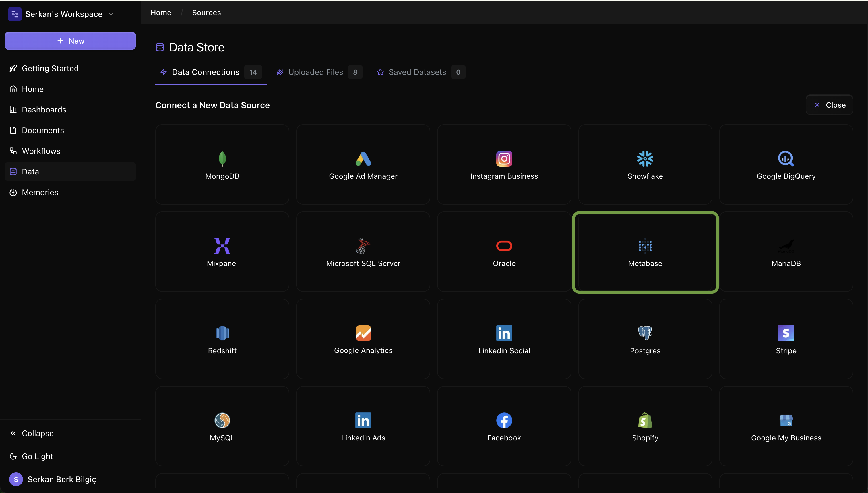Click the Data Connections count badge 14
Image resolution: width=868 pixels, height=493 pixels.
[x=253, y=72]
